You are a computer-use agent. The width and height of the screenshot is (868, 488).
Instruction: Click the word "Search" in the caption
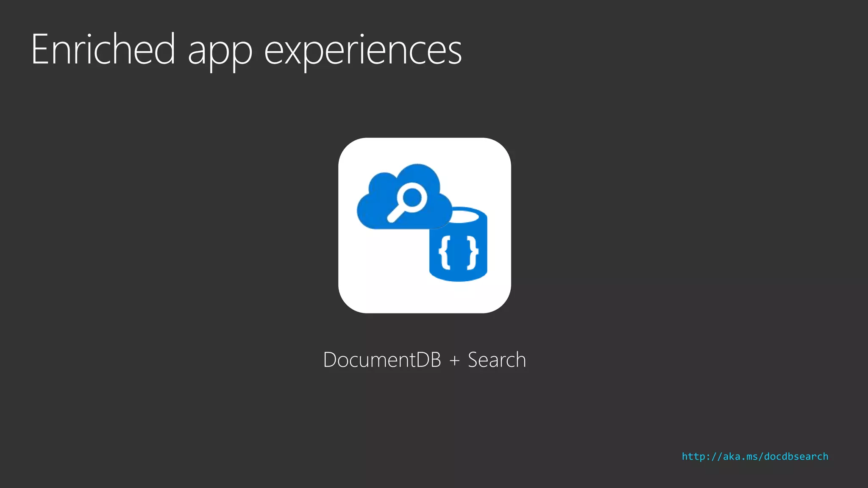497,360
